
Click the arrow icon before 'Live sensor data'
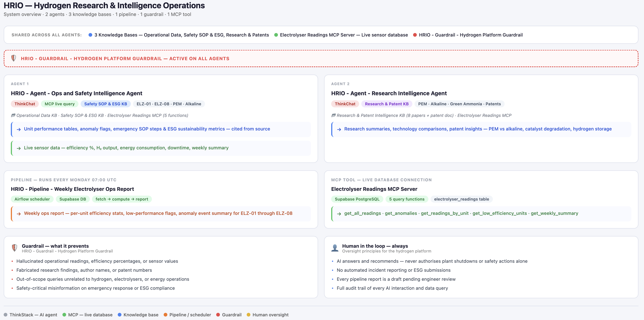pyautogui.click(x=19, y=148)
